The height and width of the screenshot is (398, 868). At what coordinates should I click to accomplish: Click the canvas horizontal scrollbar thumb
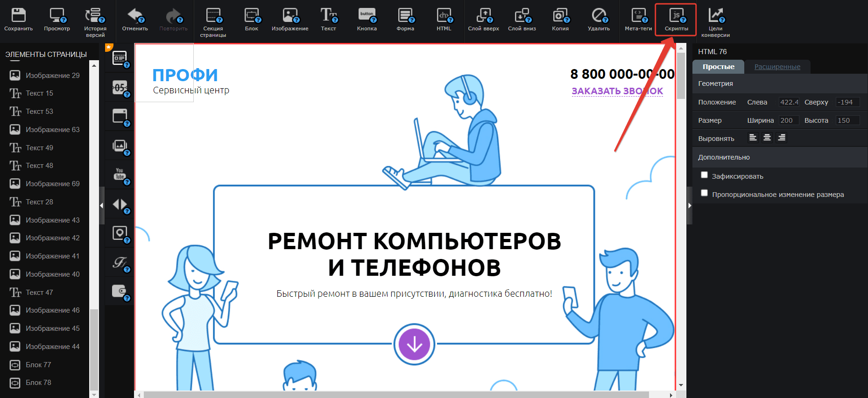[396, 395]
